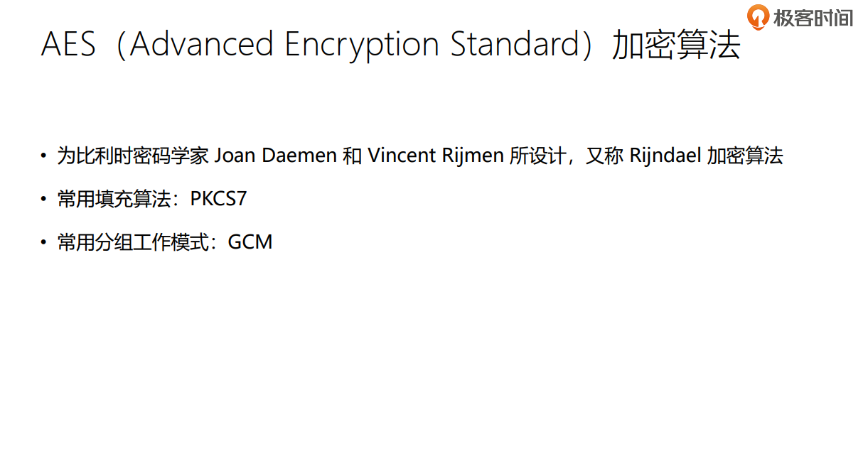Click 加密算法 in the slide title
868x466 pixels.
click(x=676, y=45)
